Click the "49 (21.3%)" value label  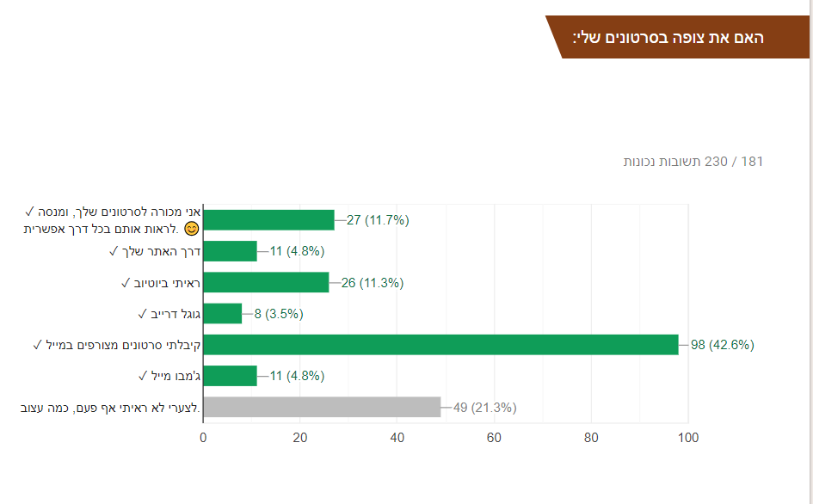(484, 407)
